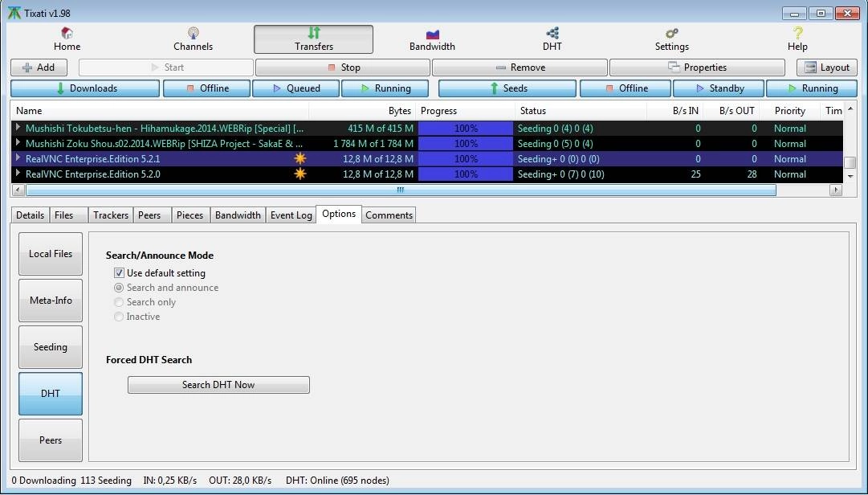Click progress bar of RealVNC 5.2.0

[466, 174]
